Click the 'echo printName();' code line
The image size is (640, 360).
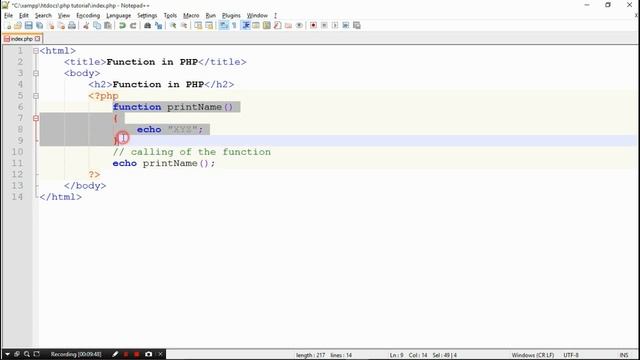click(164, 163)
